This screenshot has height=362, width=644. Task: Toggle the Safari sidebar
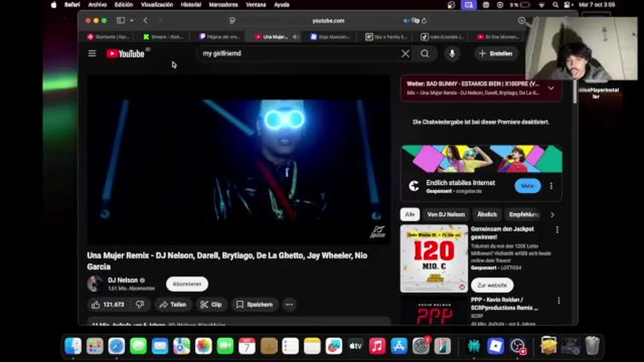(x=121, y=21)
